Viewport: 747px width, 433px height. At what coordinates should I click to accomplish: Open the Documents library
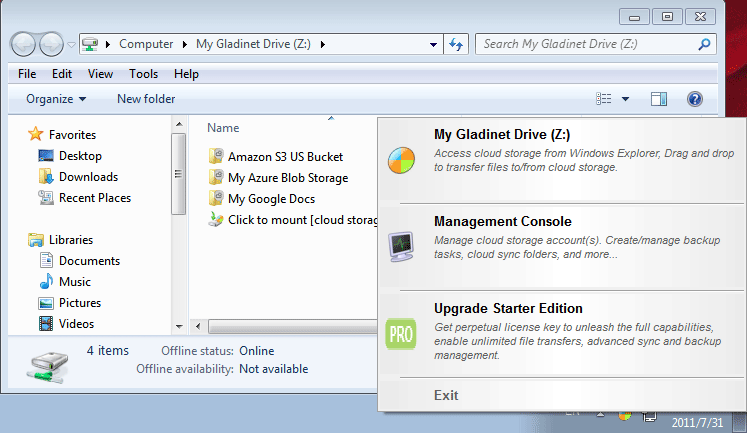pyautogui.click(x=89, y=261)
